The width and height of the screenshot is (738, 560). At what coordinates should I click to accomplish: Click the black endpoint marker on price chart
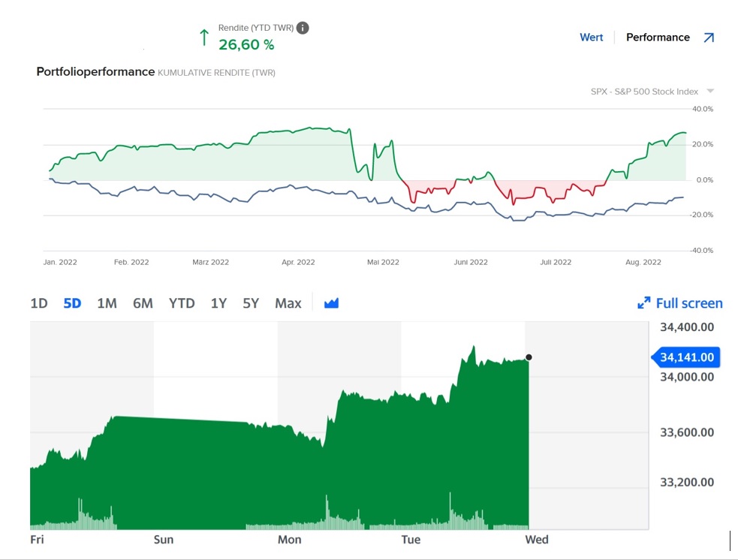(x=529, y=357)
